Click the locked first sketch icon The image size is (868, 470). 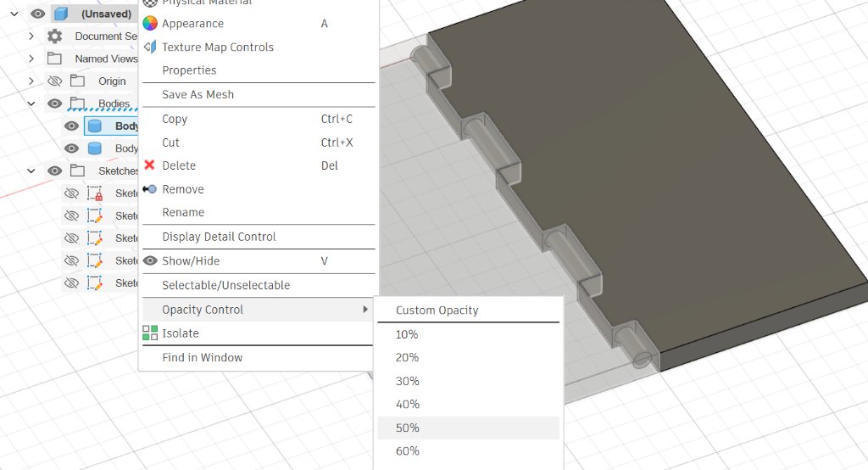[95, 193]
